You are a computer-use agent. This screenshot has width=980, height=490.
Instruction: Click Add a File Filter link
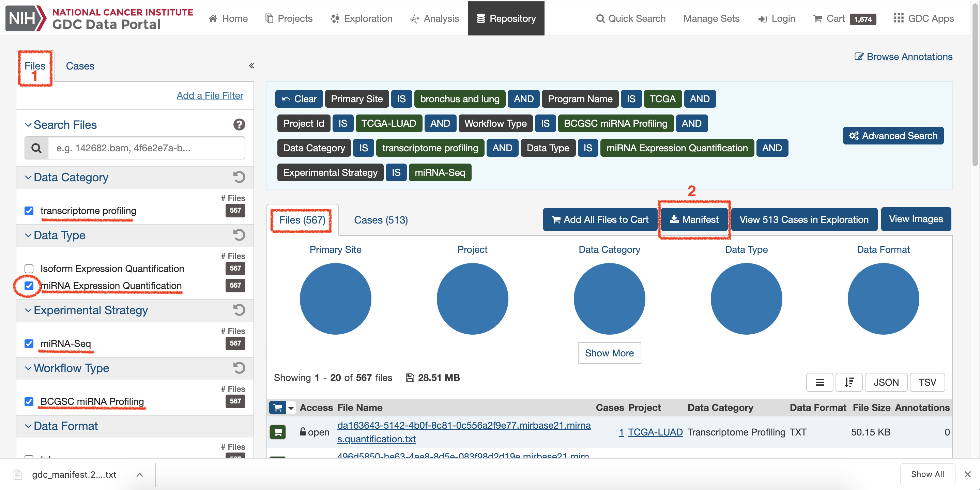tap(210, 95)
